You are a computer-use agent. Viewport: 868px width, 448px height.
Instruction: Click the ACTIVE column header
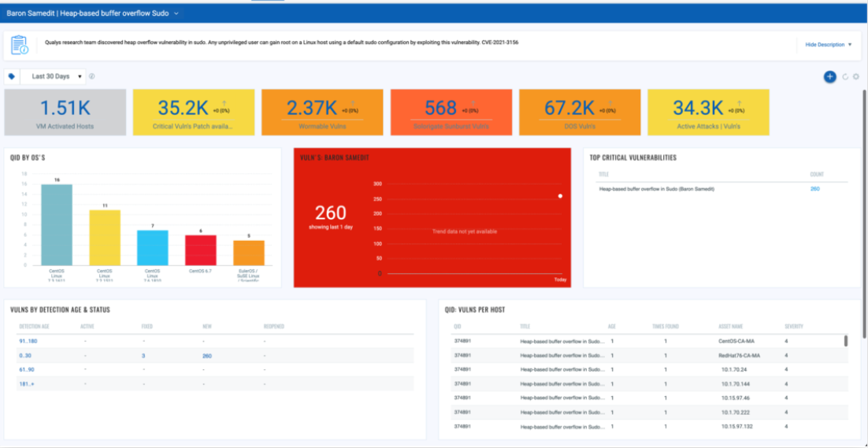pos(88,326)
